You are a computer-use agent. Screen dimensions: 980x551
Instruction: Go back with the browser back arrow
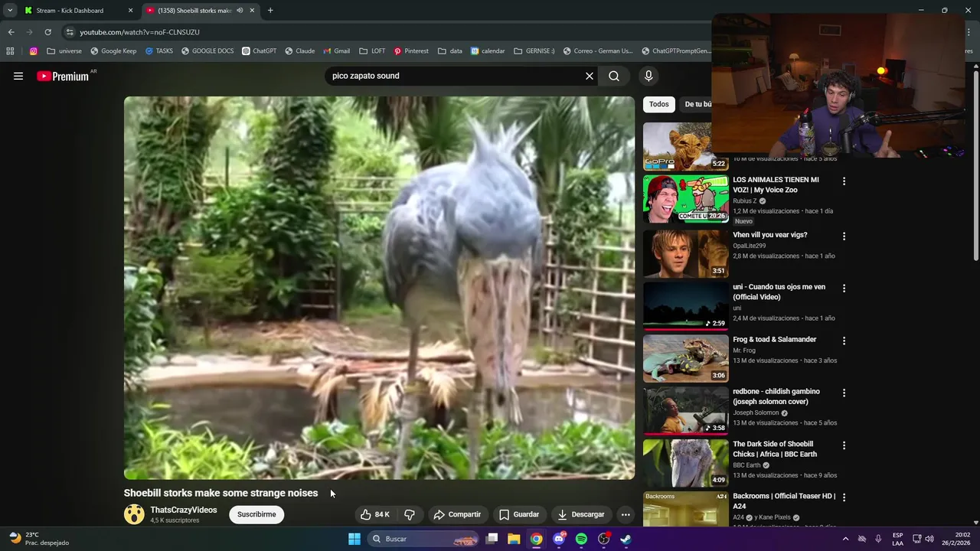[x=11, y=32]
